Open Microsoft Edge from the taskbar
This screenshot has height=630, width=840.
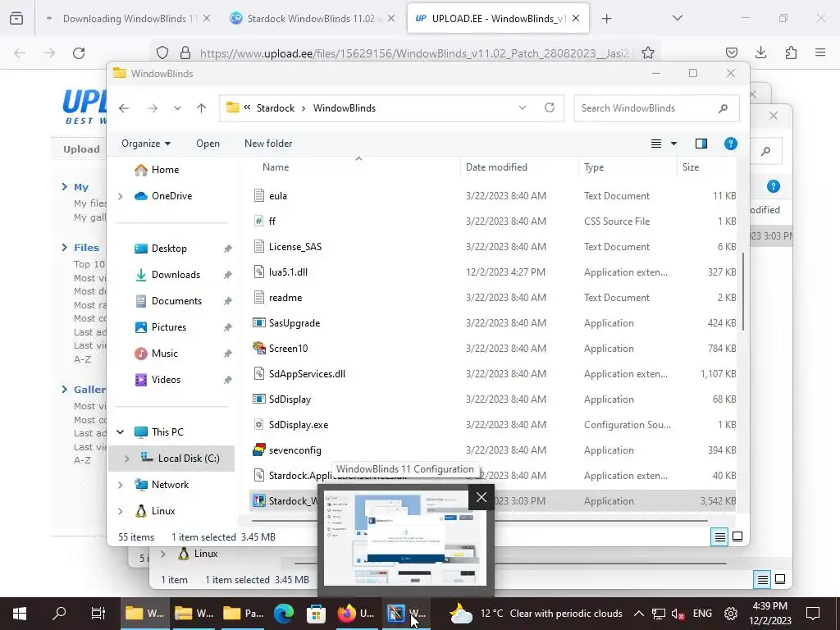[284, 614]
